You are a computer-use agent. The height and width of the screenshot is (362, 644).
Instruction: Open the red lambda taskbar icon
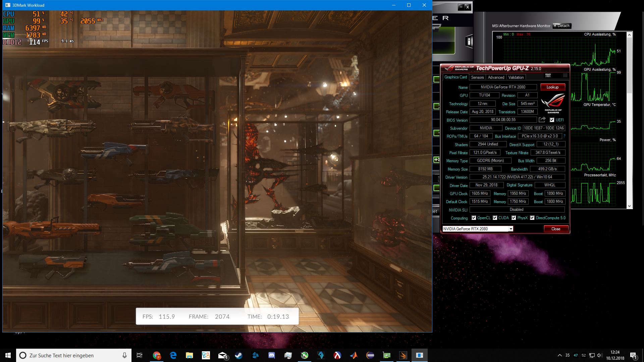(337, 355)
